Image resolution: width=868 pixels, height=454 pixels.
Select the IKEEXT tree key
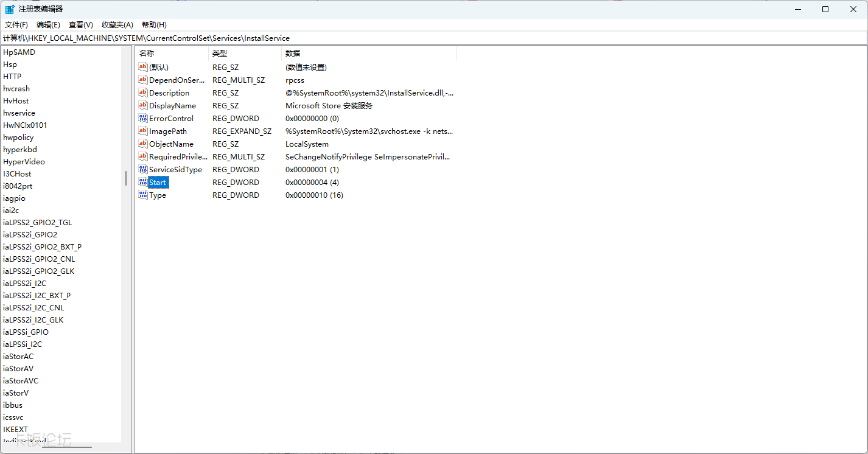coord(15,429)
